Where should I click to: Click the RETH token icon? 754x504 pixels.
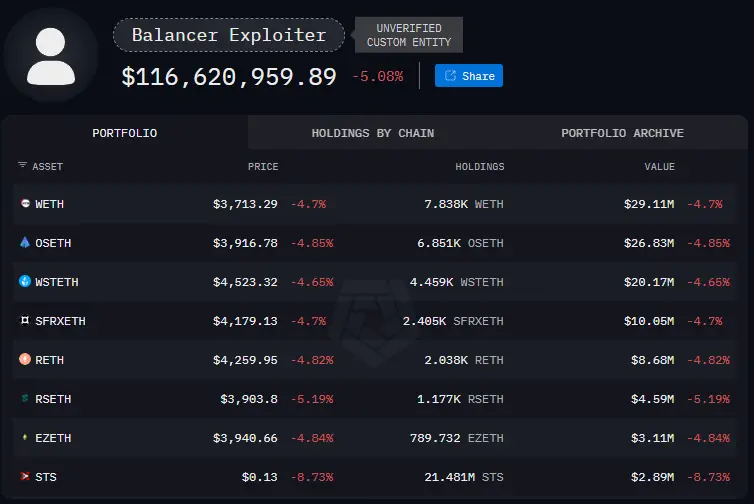[25, 360]
